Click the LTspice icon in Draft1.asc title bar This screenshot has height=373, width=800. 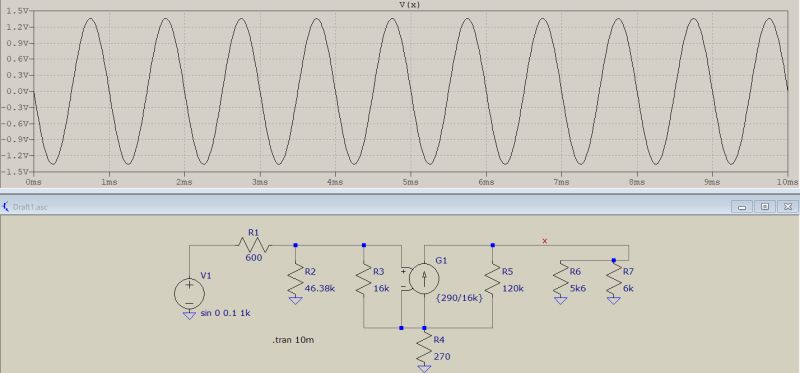pos(6,207)
